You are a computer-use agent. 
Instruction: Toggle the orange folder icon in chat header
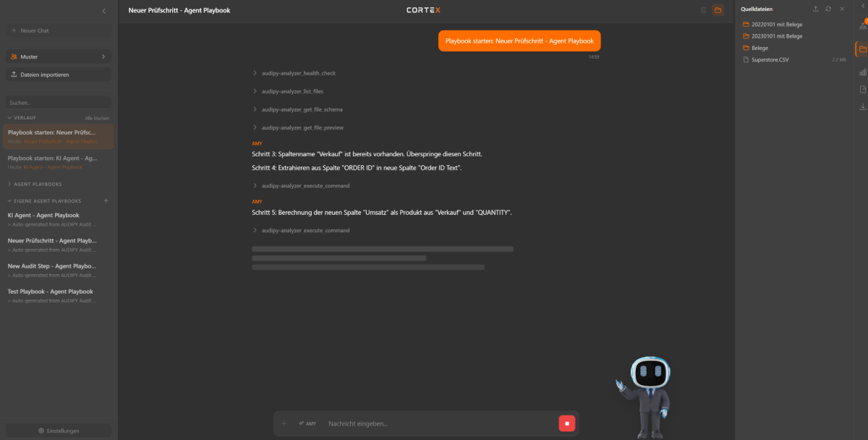click(718, 10)
